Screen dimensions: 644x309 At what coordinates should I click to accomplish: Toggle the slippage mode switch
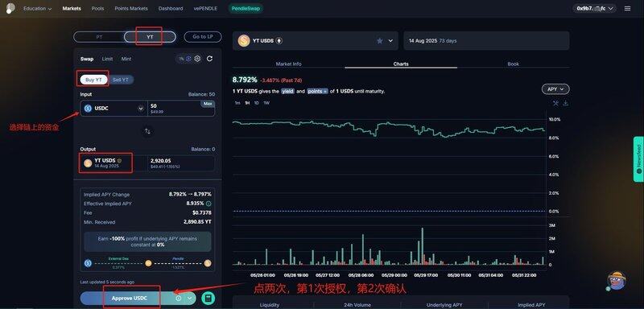(x=188, y=59)
